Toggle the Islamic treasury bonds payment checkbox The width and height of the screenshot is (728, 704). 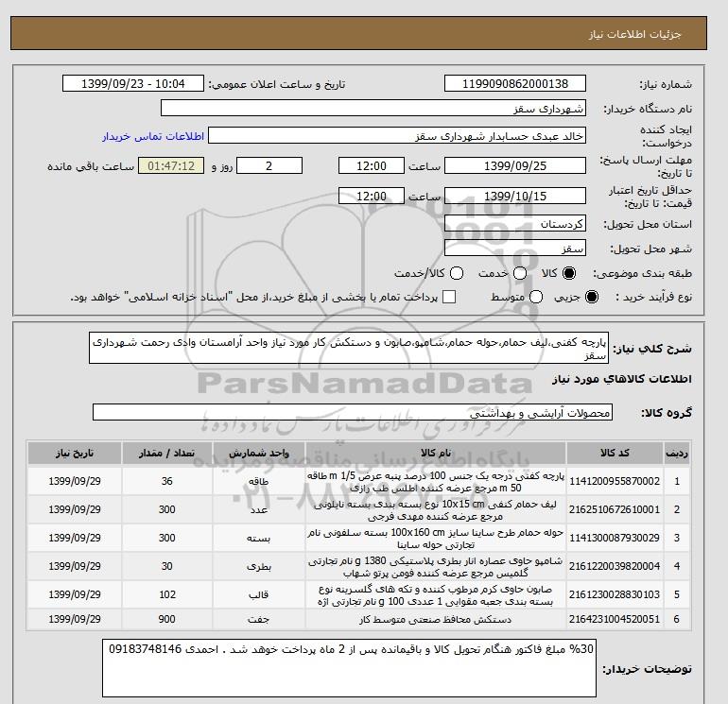[x=449, y=297]
